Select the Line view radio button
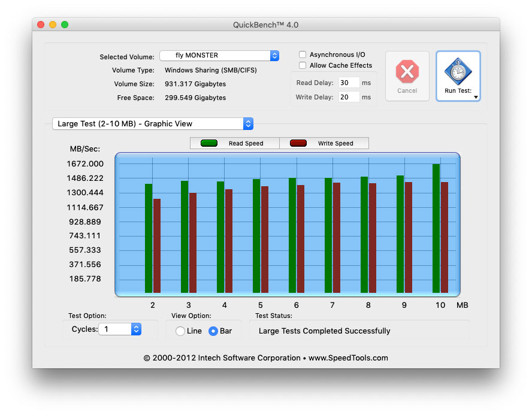This screenshot has height=415, width=532. click(x=180, y=331)
